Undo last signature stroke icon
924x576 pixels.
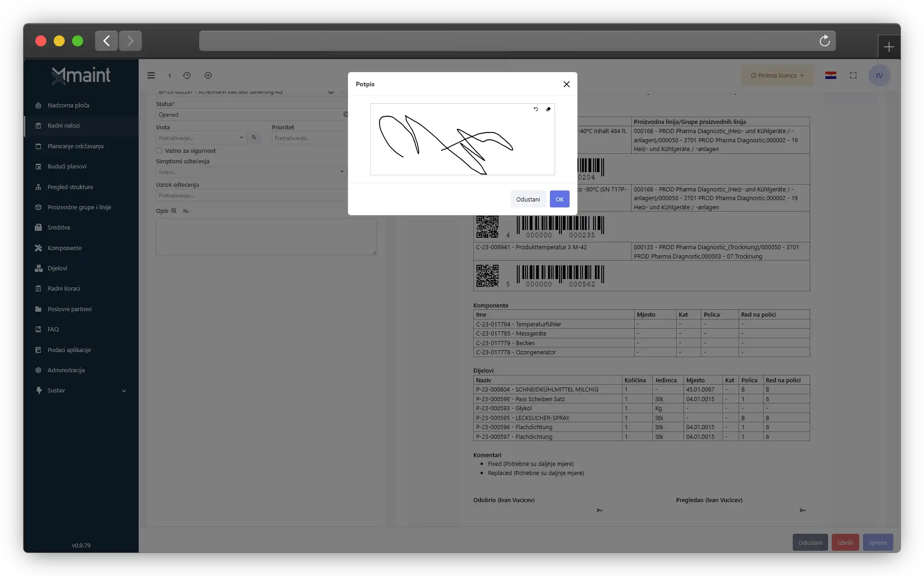tap(536, 109)
